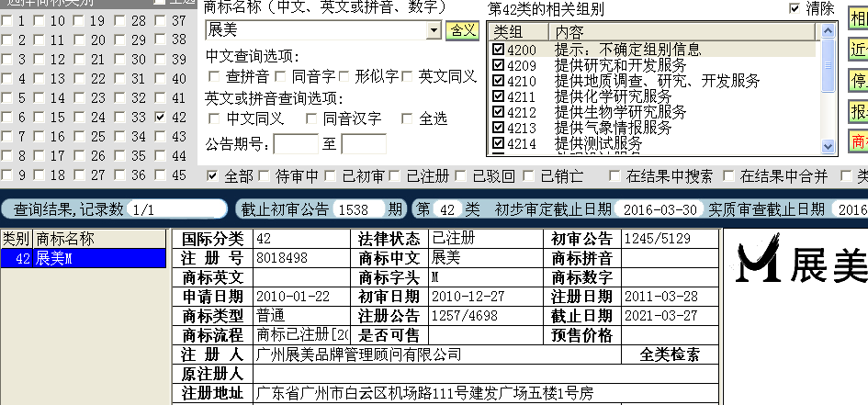The image size is (868, 405).
Task: Select result row 展美M
Action: (x=83, y=258)
